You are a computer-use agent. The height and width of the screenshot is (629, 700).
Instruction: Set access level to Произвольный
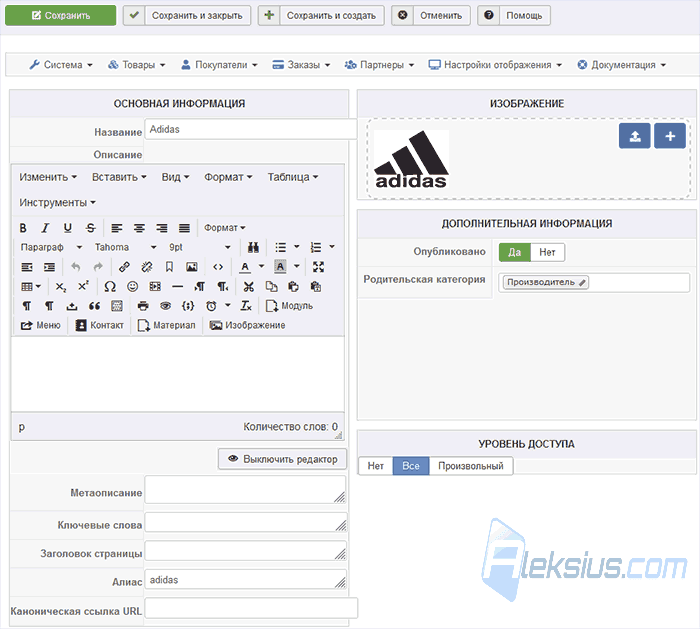[x=471, y=466]
